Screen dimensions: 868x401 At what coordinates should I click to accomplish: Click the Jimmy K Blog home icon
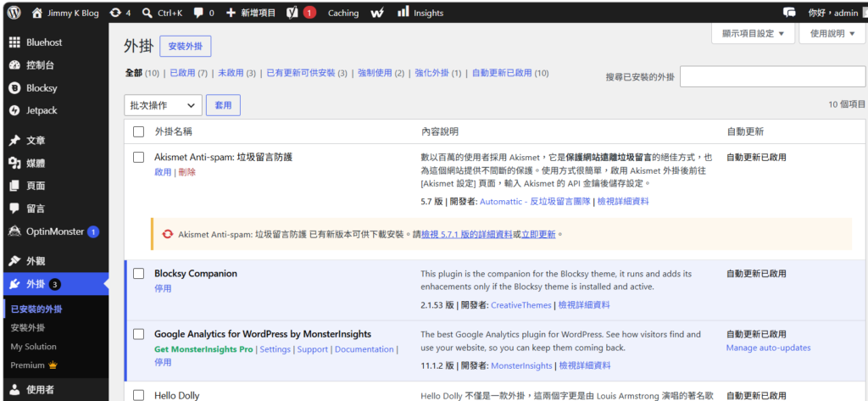tap(37, 12)
